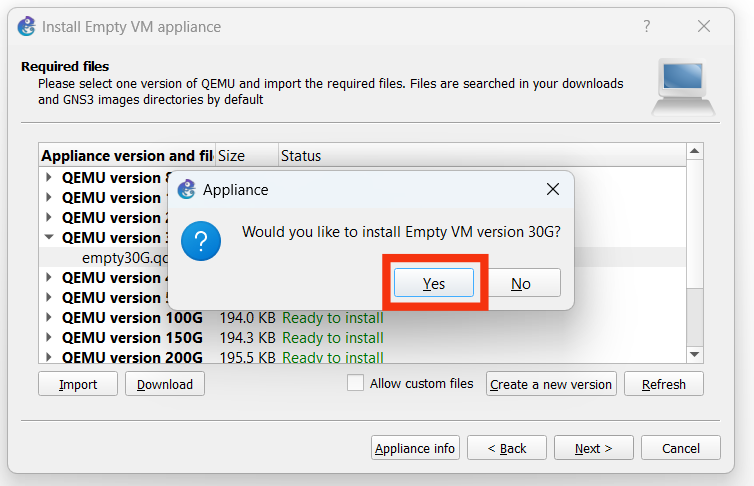Close the Appliance confirmation dialog
The image size is (754, 486).
552,189
